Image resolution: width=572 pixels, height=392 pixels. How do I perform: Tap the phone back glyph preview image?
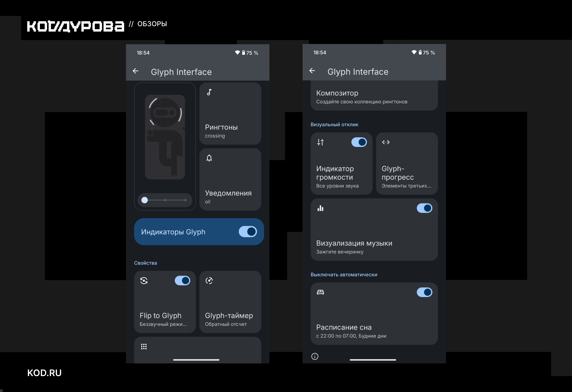pos(165,137)
